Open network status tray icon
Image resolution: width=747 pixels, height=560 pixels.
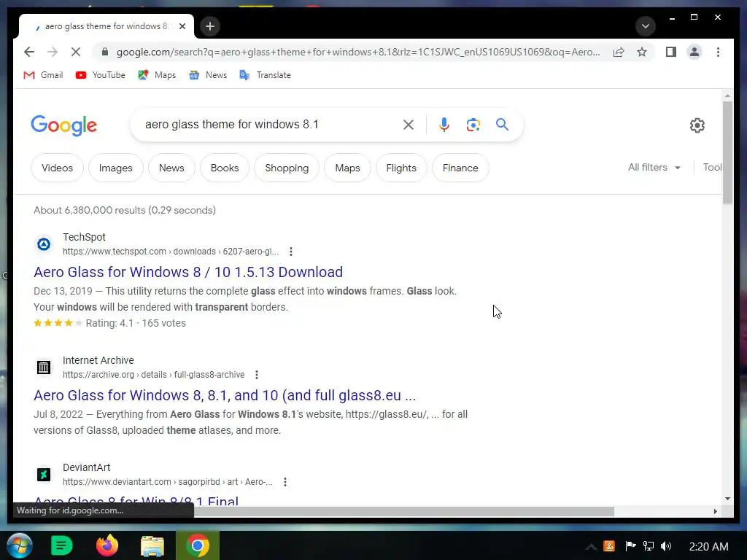[x=649, y=546]
